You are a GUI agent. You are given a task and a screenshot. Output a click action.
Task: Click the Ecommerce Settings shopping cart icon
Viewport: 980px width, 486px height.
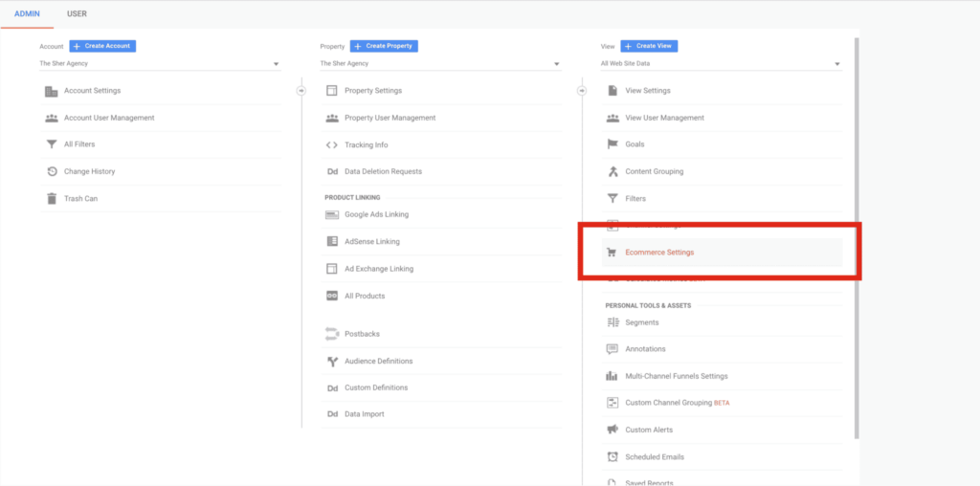(612, 253)
